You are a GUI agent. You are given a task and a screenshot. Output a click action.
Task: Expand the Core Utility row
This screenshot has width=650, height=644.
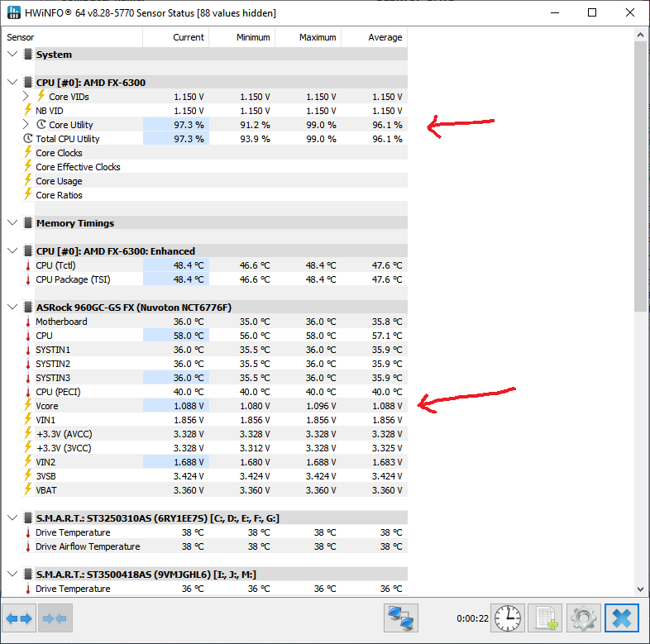[x=26, y=124]
